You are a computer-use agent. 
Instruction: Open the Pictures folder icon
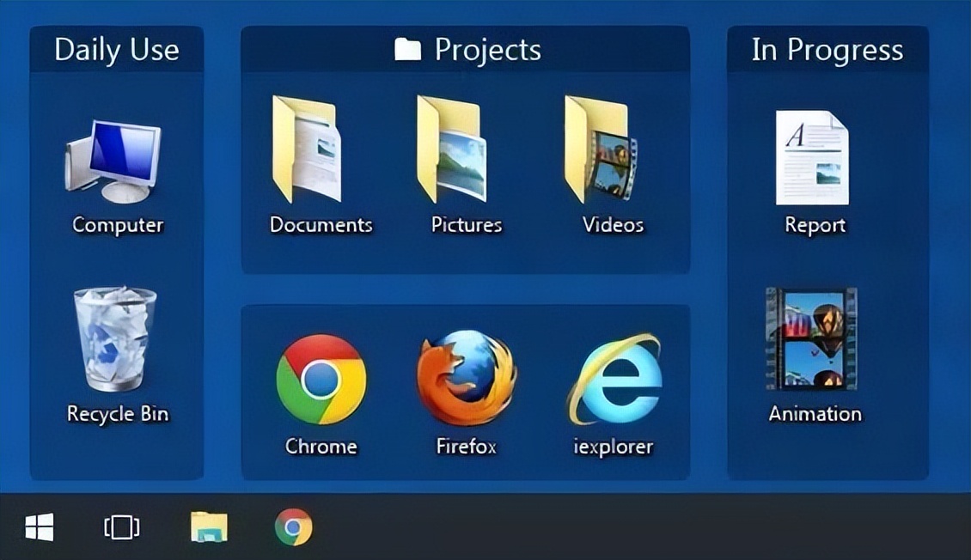451,149
